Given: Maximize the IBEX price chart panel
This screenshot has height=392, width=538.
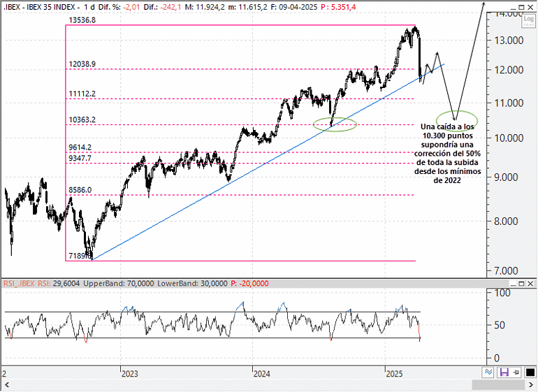Looking at the screenshot, I should 521,7.
